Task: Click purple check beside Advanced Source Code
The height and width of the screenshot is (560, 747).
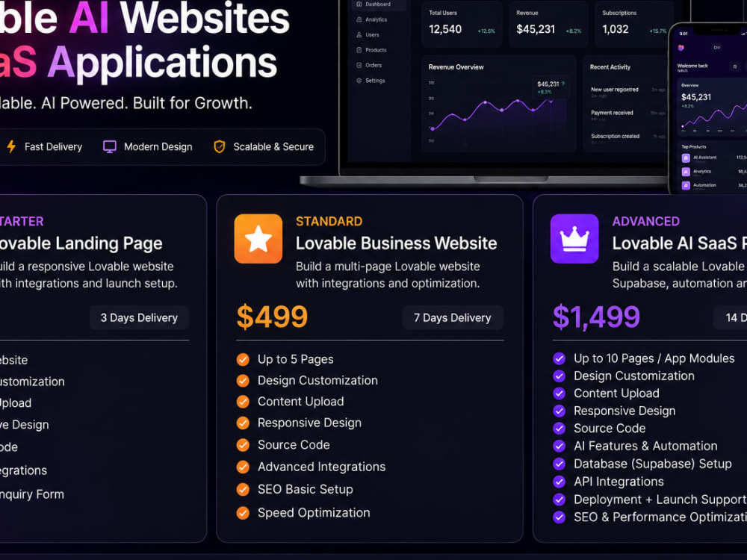Action: click(x=560, y=429)
